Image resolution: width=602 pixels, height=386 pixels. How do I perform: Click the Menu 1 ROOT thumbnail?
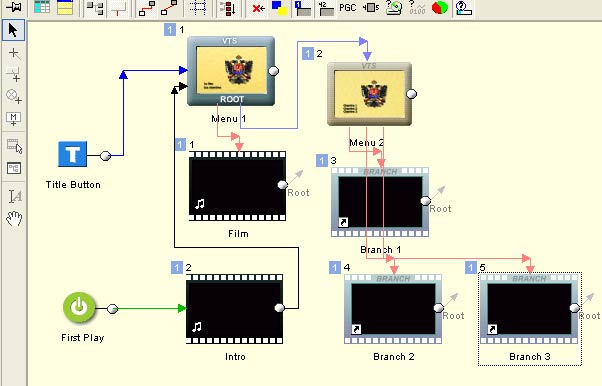231,71
